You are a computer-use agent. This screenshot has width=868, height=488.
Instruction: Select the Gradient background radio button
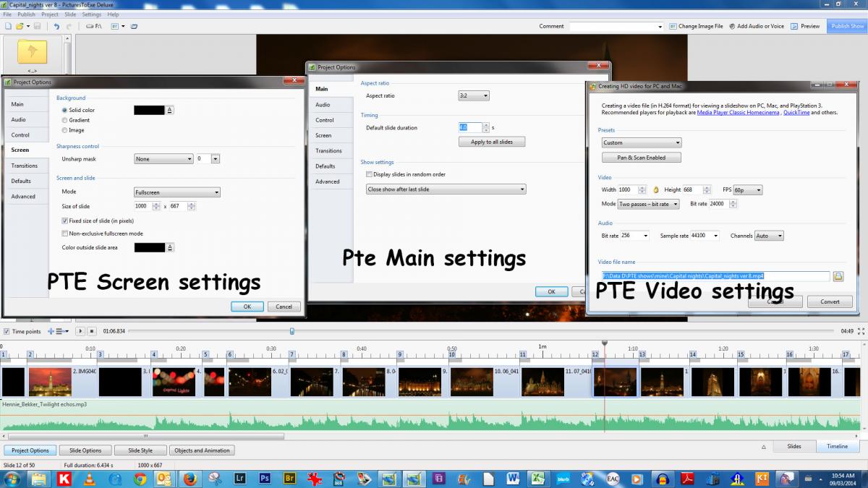65,120
